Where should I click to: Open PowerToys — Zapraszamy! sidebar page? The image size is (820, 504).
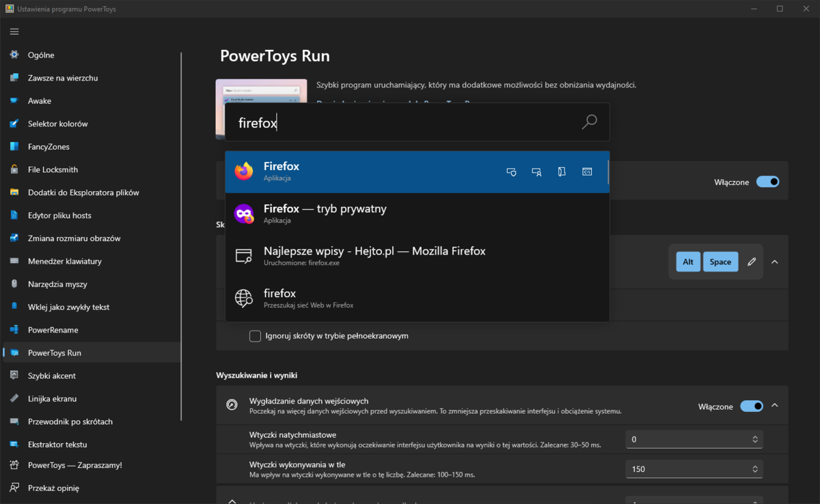[x=92, y=465]
